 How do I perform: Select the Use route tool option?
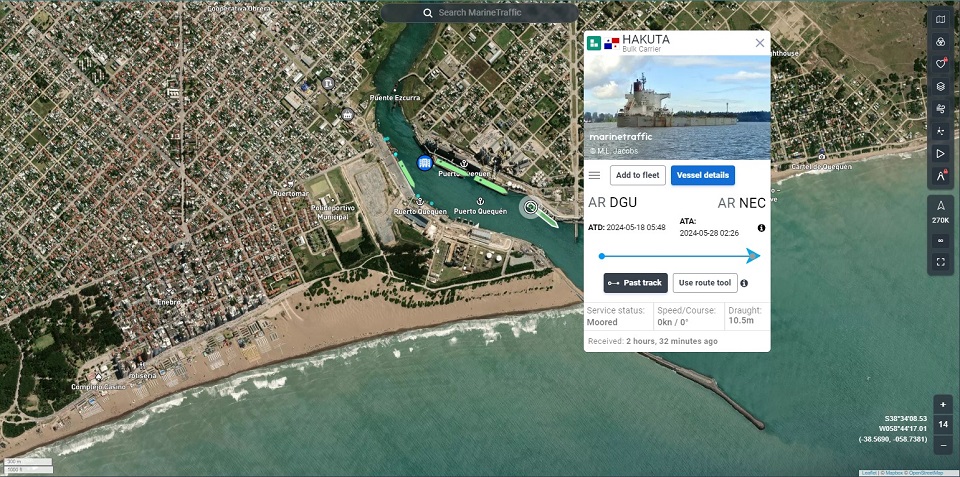pos(705,283)
